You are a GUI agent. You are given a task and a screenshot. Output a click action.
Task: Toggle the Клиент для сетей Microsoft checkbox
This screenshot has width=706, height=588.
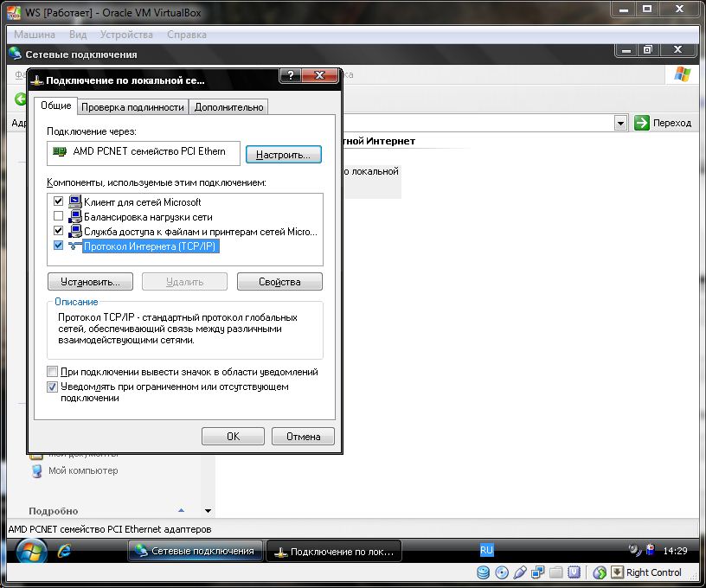58,201
